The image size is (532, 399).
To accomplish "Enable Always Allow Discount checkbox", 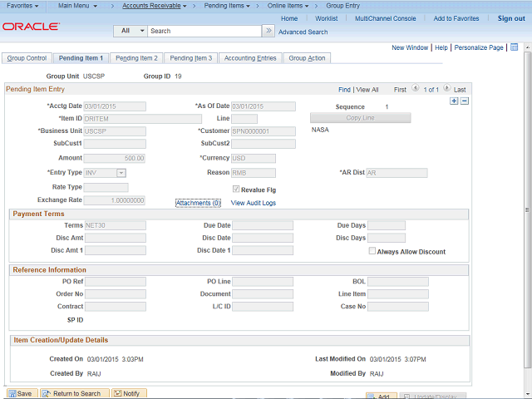I will point(372,251).
